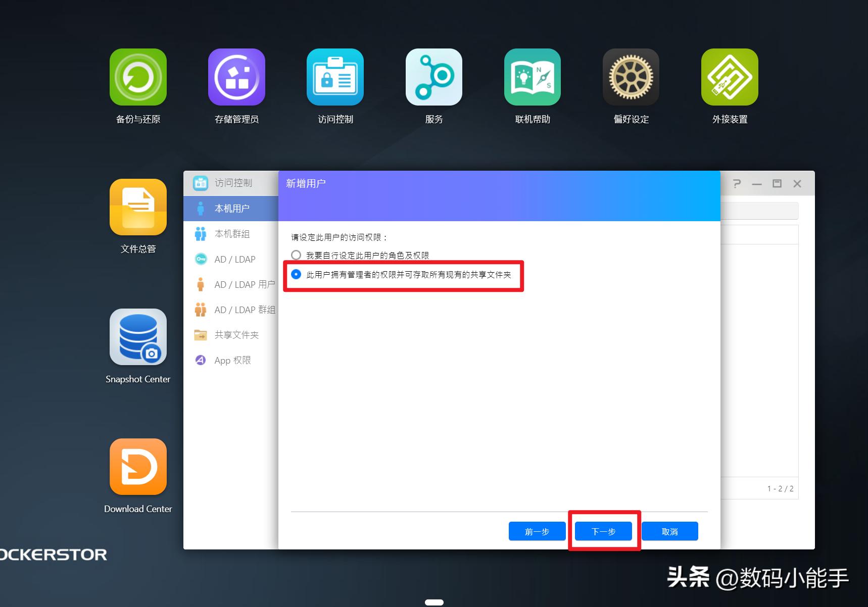The height and width of the screenshot is (607, 868).
Task: Open the 访问控制 (Access Control) desktop icon
Action: [x=335, y=77]
